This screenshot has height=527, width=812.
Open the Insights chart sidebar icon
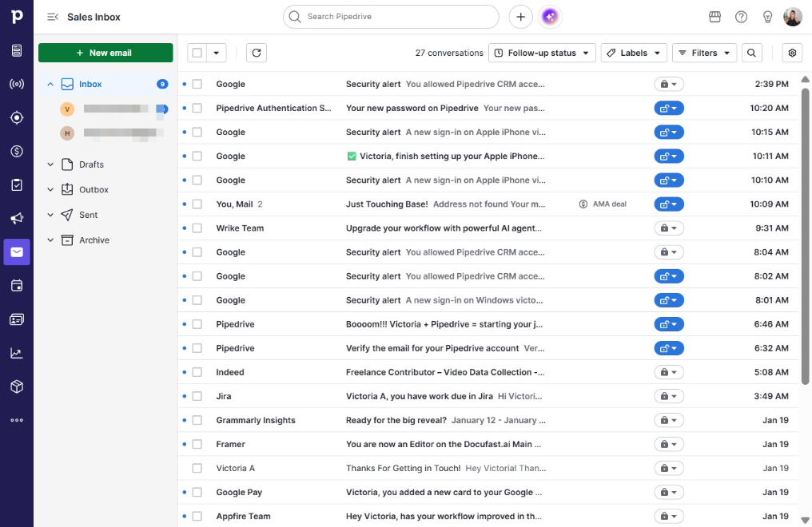17,353
